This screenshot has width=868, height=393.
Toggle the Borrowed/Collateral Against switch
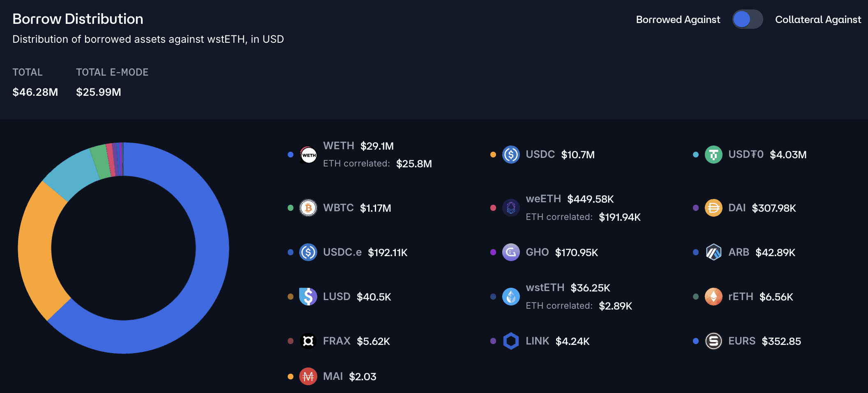747,19
